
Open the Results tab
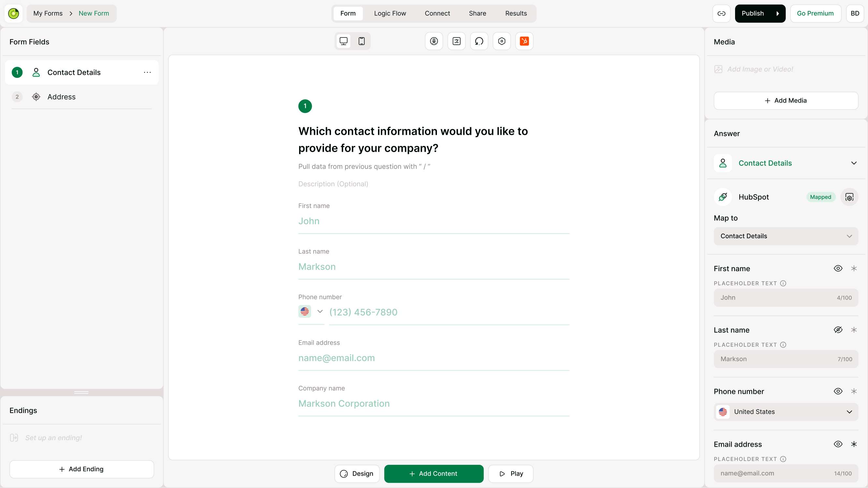click(516, 13)
